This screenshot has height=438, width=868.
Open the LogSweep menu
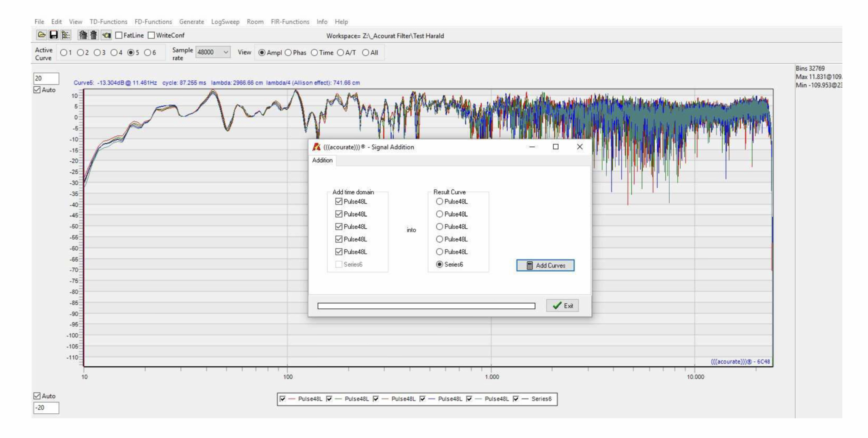click(x=225, y=22)
